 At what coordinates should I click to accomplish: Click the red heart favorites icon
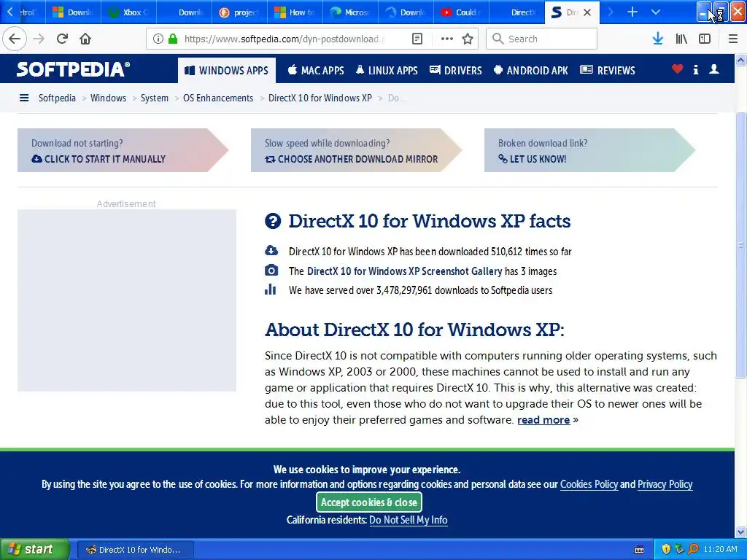[x=677, y=69]
